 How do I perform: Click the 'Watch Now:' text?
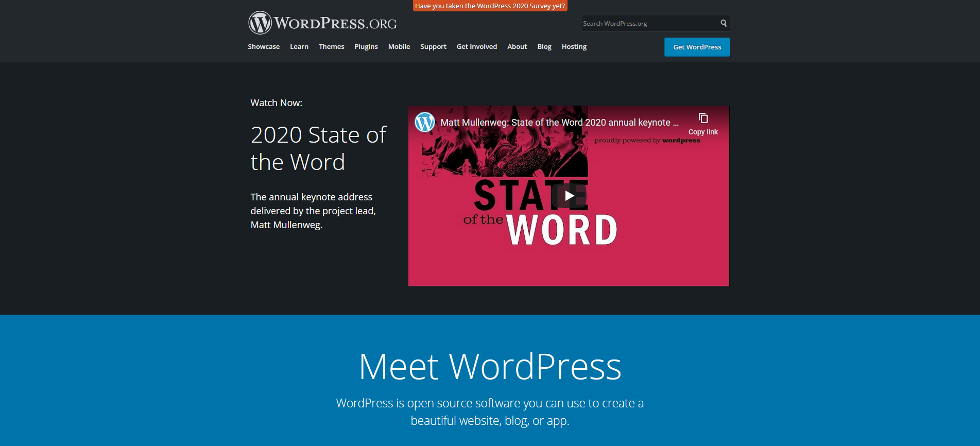coord(276,102)
